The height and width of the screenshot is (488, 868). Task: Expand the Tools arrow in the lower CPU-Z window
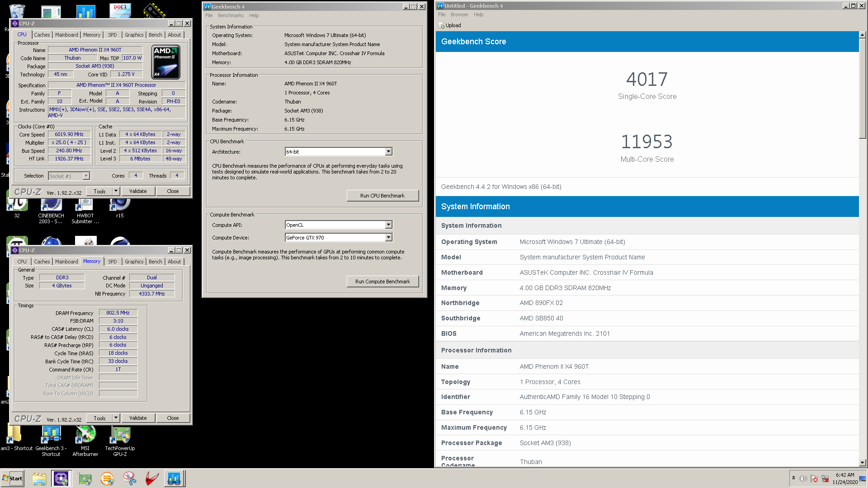116,418
